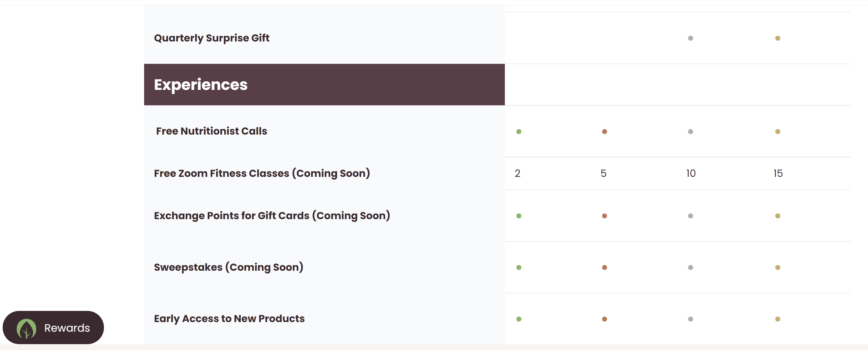Image resolution: width=868 pixels, height=350 pixels.
Task: Click the gold dot for Early Access row
Action: coord(778,319)
